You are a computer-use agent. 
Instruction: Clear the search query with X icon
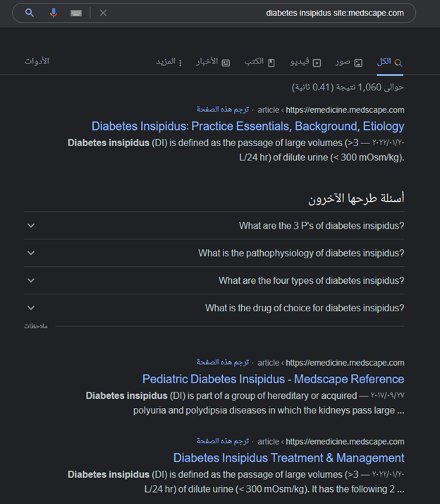click(103, 13)
